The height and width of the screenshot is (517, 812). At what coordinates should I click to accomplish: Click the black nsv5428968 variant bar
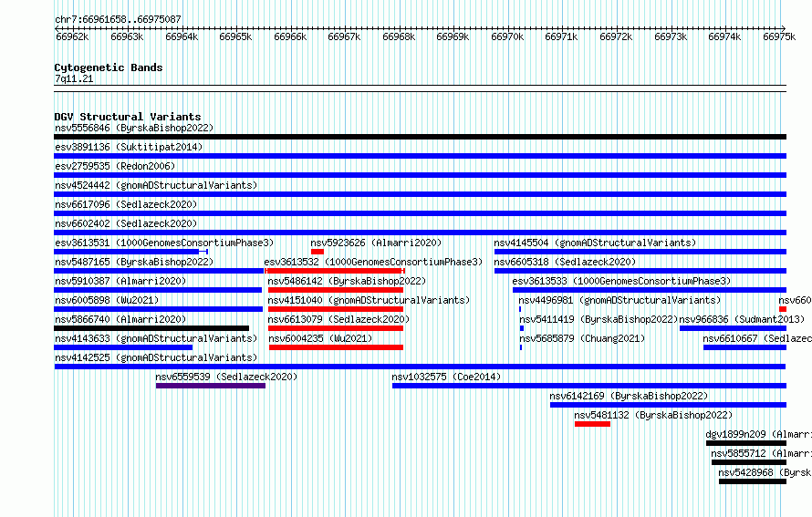[x=753, y=481]
